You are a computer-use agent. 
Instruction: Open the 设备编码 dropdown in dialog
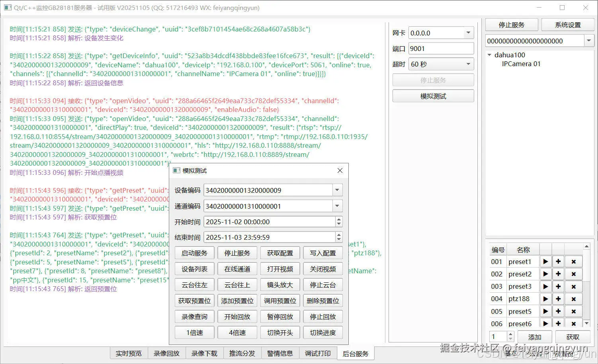[x=337, y=190]
